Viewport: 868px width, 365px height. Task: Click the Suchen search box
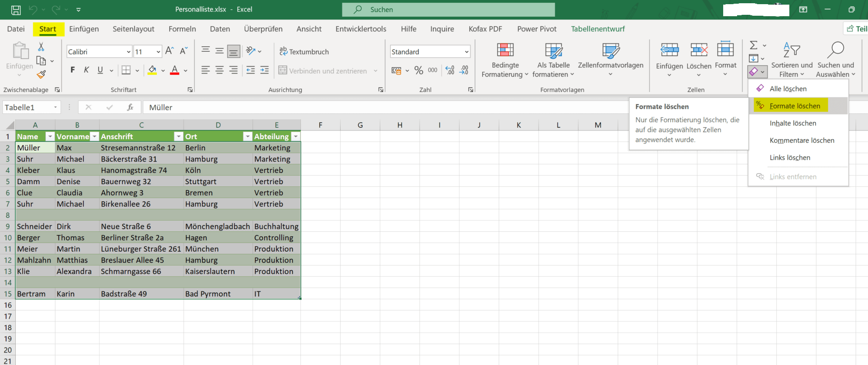[448, 9]
